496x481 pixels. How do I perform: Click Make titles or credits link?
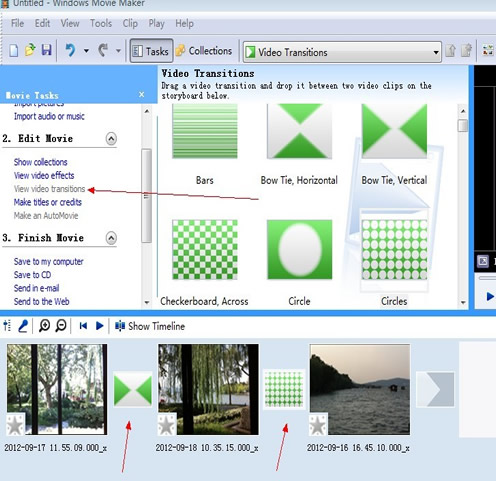(48, 202)
